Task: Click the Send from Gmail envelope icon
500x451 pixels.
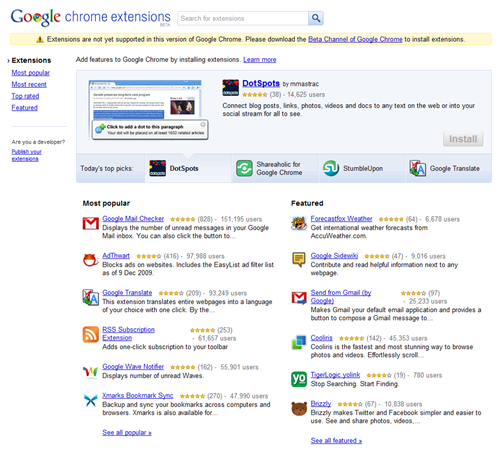Action: (299, 298)
